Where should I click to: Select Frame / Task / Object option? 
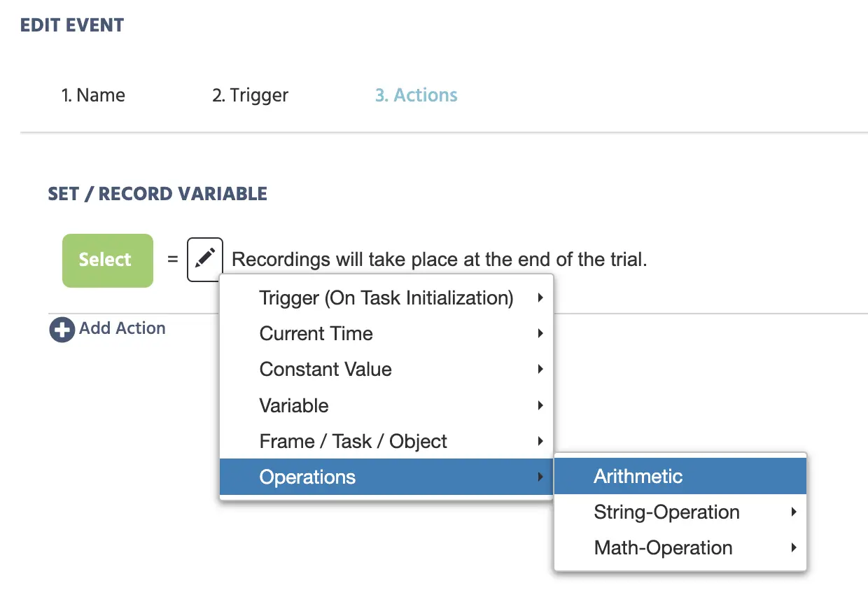pyautogui.click(x=353, y=442)
